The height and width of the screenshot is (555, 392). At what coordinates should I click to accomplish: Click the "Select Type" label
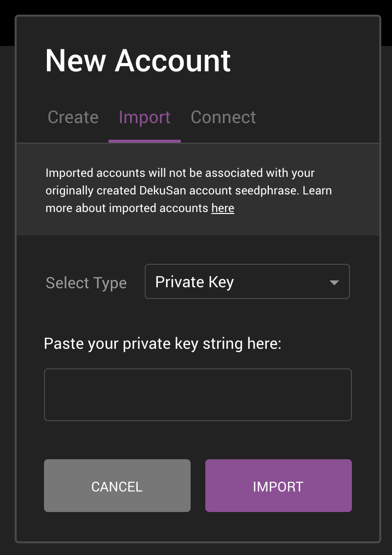(86, 283)
